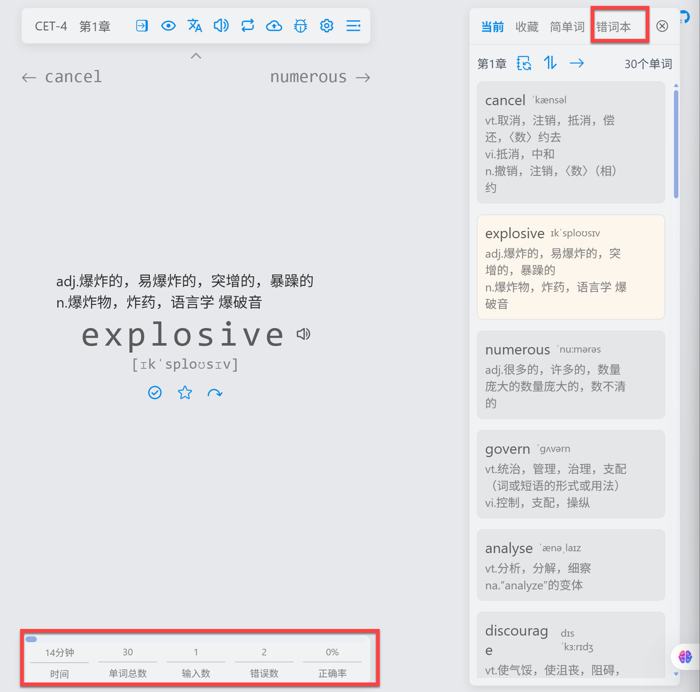The image size is (700, 692).
Task: Select the cancel word card
Action: click(571, 142)
